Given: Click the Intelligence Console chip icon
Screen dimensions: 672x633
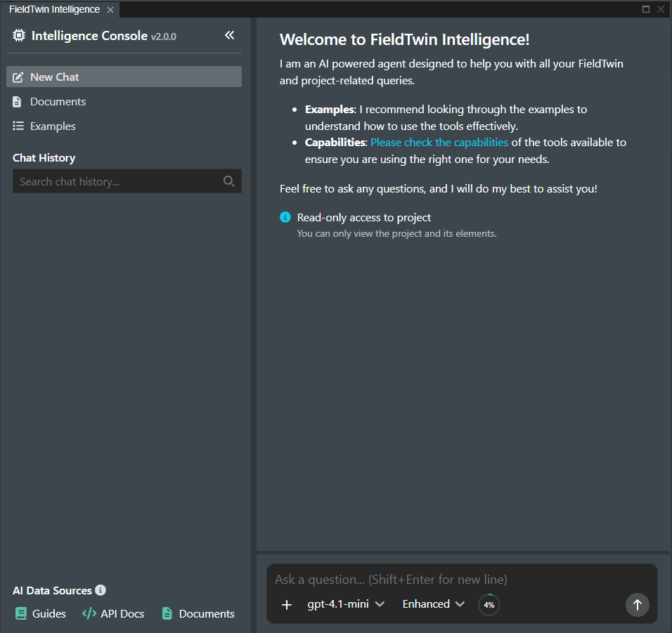Looking at the screenshot, I should pos(19,36).
